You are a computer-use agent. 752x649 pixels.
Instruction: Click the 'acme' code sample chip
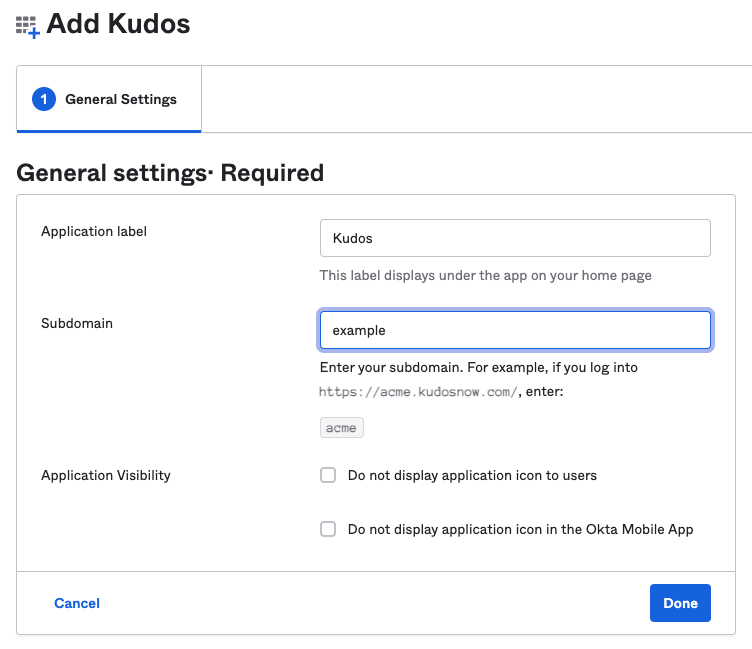341,427
